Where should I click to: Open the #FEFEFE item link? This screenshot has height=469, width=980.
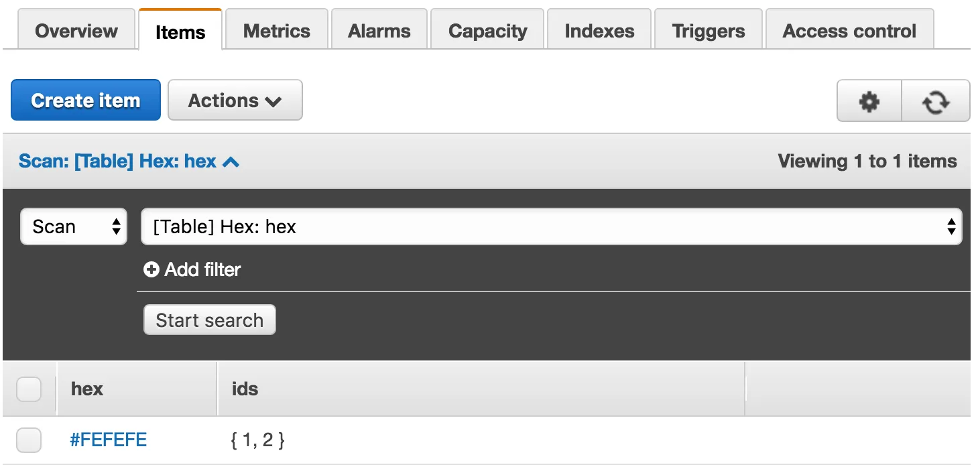point(109,440)
